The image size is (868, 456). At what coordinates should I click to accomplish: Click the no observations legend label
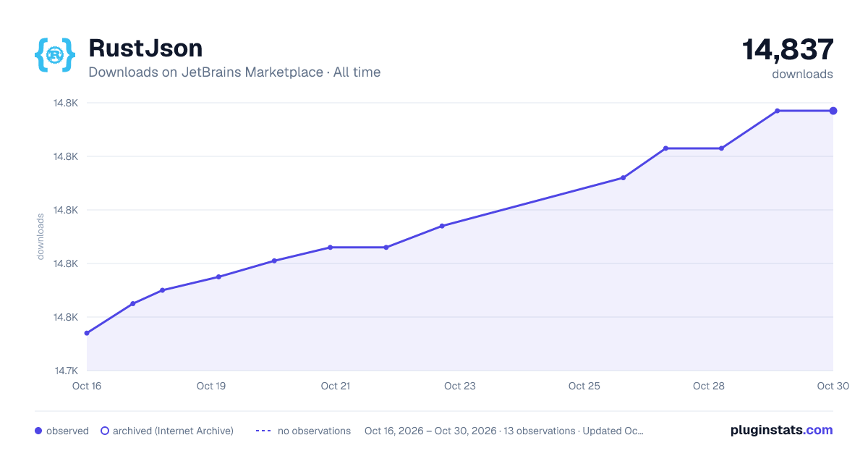click(314, 431)
